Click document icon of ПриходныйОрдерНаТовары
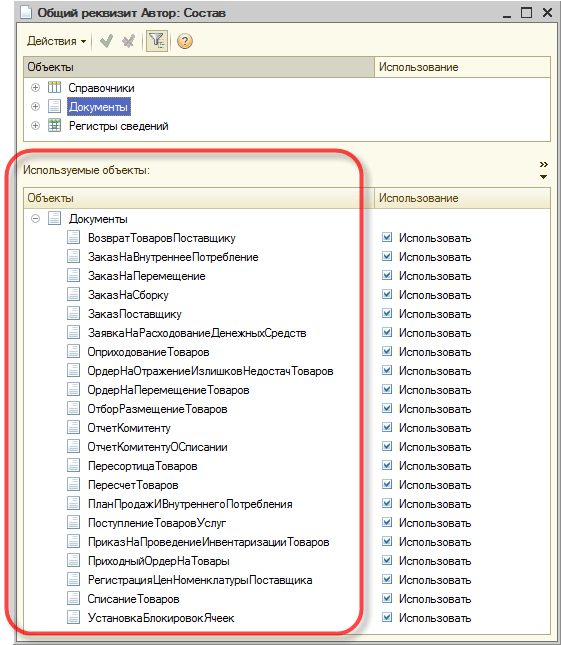Screen dimensions: 561x645 point(73,560)
